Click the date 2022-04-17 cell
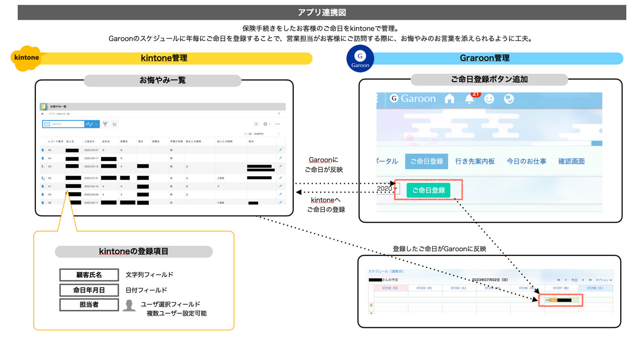 [x=91, y=158]
